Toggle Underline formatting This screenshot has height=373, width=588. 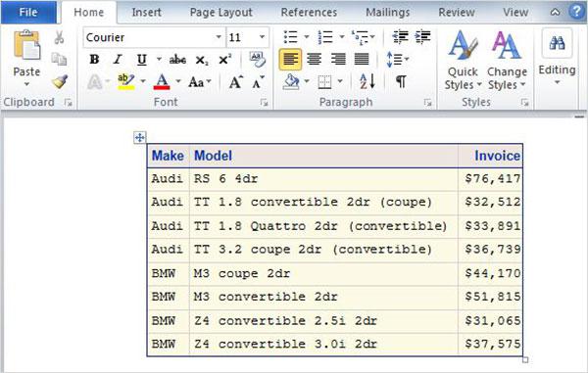click(x=142, y=60)
